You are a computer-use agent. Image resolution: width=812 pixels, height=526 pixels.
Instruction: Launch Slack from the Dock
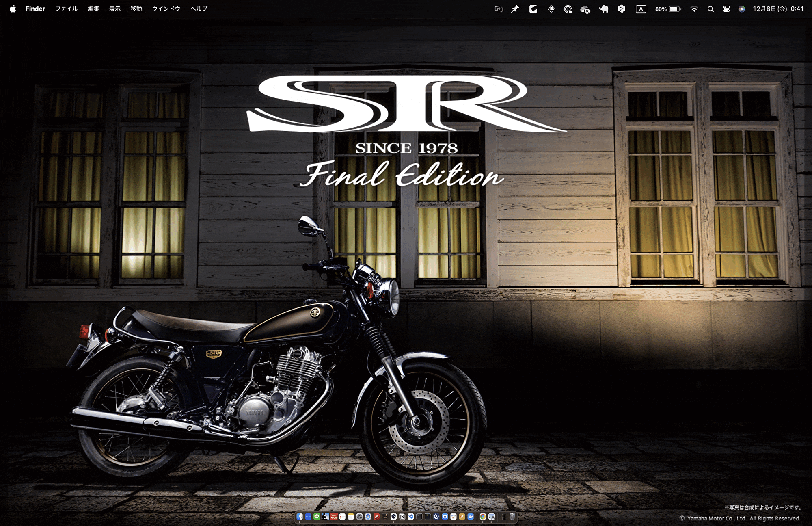tap(454, 517)
